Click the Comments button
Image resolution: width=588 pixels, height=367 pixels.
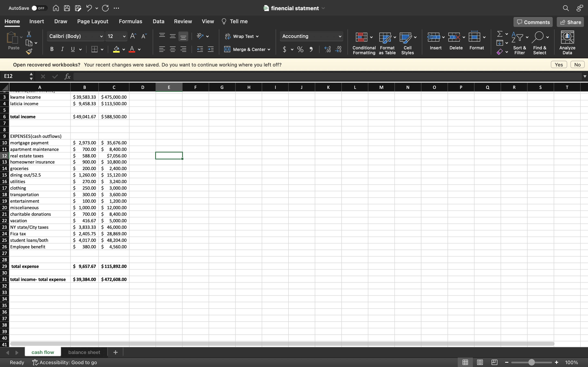click(533, 22)
